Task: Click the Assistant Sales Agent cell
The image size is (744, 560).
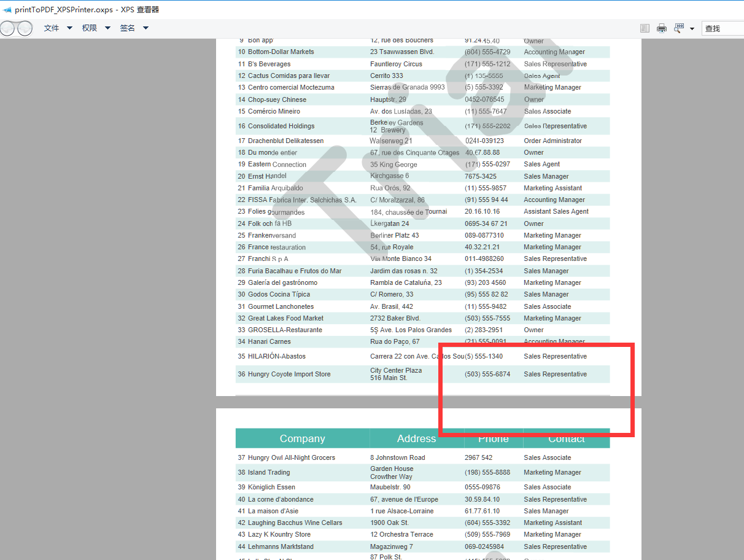Action: (x=556, y=211)
